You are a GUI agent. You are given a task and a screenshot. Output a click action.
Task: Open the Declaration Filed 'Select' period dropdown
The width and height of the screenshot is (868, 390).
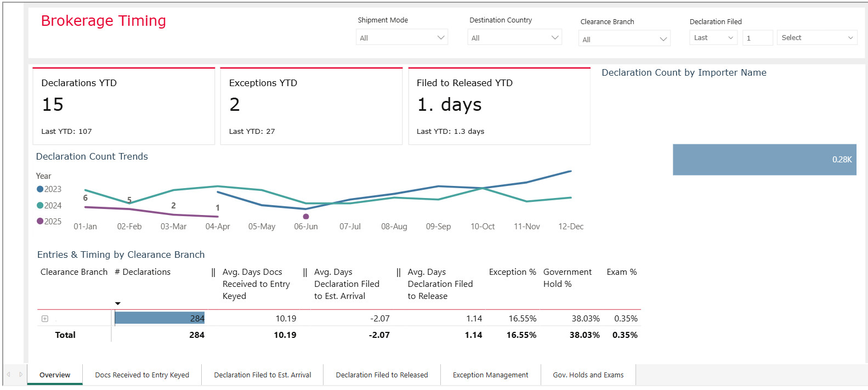(816, 38)
